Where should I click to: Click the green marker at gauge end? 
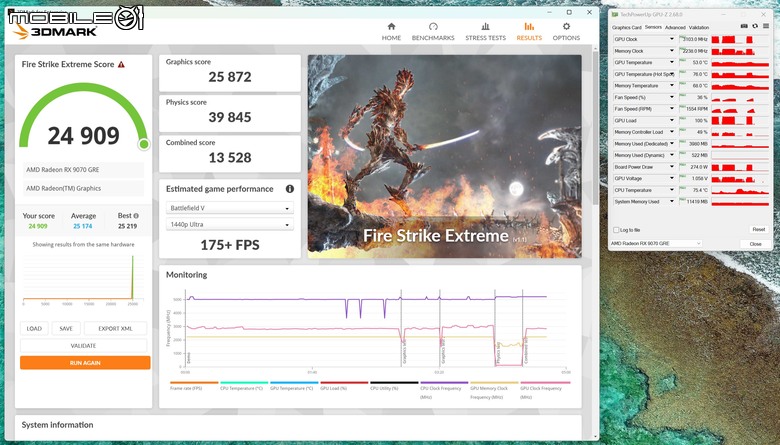(x=144, y=144)
